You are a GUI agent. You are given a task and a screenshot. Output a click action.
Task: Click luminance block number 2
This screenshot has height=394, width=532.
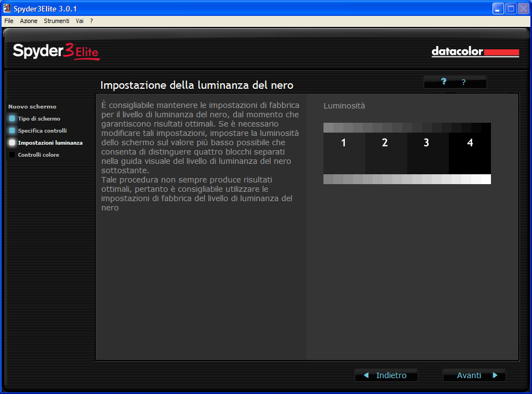point(386,153)
